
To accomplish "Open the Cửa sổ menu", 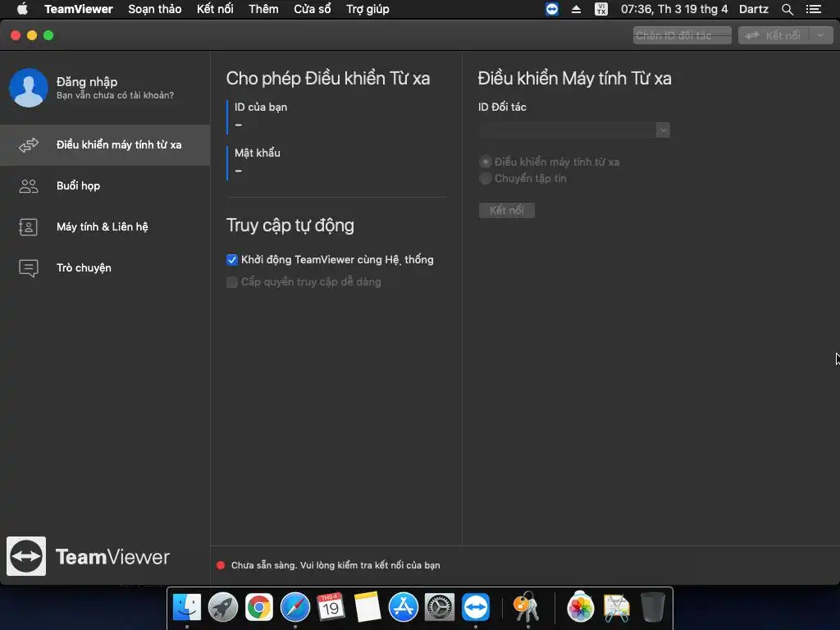I will 313,9.
